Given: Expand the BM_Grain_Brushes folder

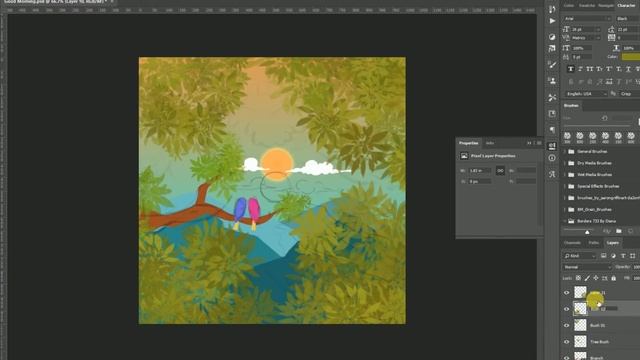Looking at the screenshot, I should coord(565,209).
